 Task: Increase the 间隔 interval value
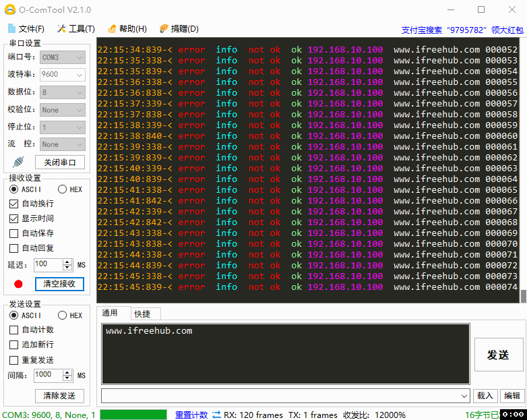pyautogui.click(x=67, y=373)
